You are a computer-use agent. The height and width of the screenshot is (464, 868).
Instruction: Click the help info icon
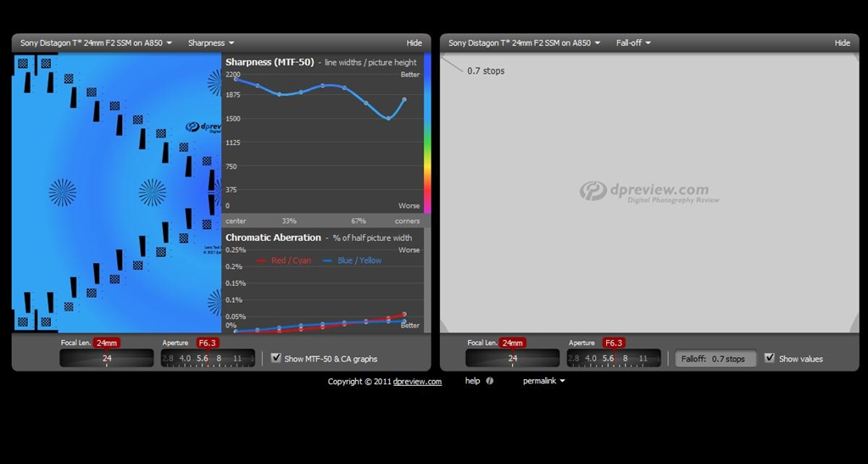[489, 381]
